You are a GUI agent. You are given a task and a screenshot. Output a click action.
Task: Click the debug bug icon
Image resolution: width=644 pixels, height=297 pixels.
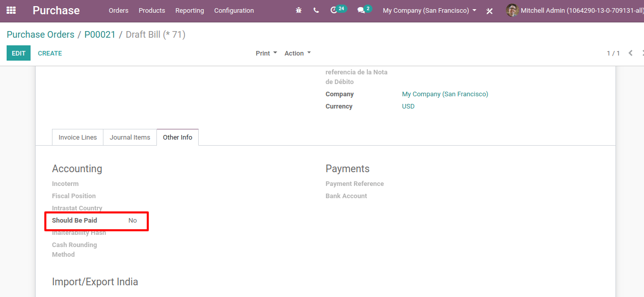[299, 10]
